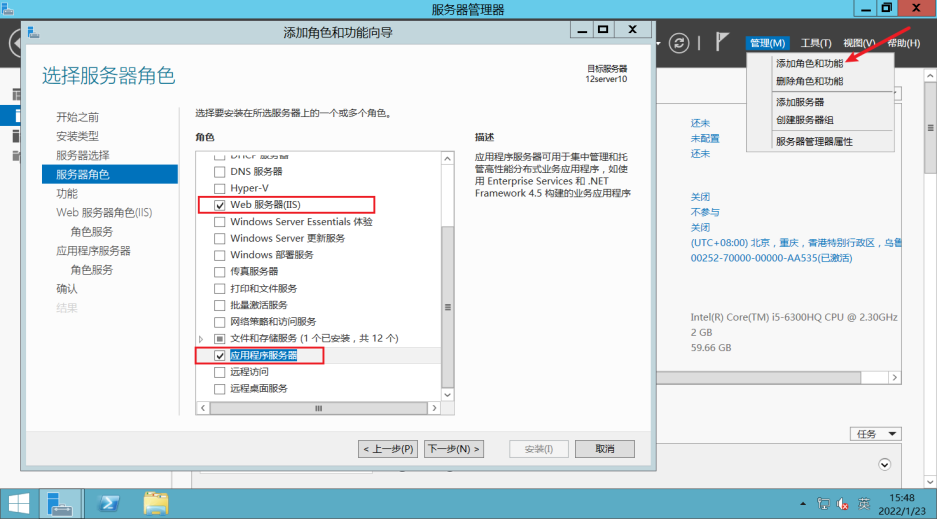The height and width of the screenshot is (519, 937).
Task: Click role list scroll down arrow
Action: (x=447, y=395)
